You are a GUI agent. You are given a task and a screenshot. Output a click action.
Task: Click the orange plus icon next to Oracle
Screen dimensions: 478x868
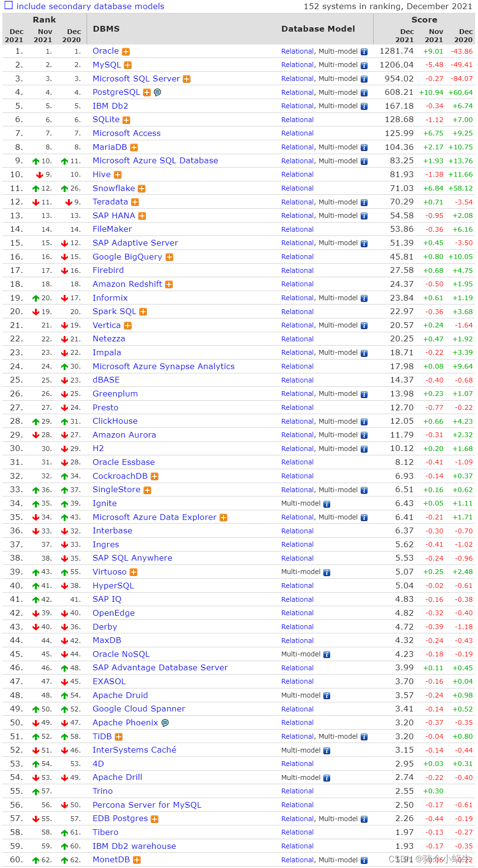point(126,52)
